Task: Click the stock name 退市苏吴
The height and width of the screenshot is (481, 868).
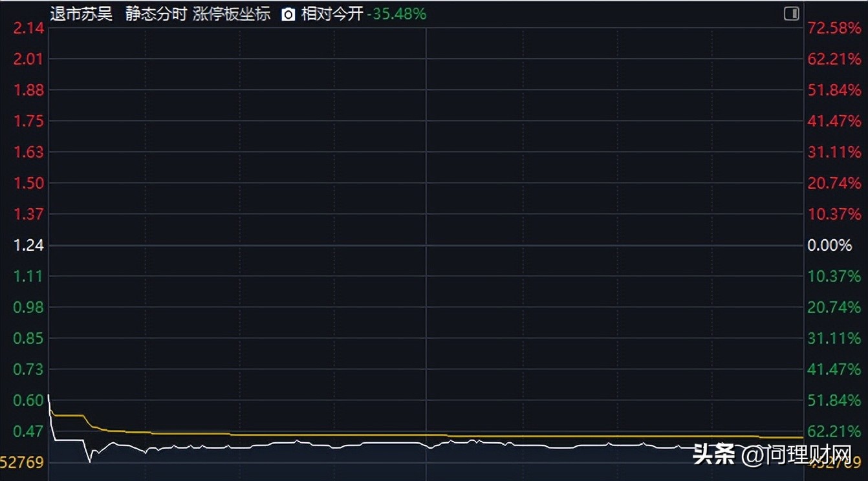Action: [x=81, y=14]
